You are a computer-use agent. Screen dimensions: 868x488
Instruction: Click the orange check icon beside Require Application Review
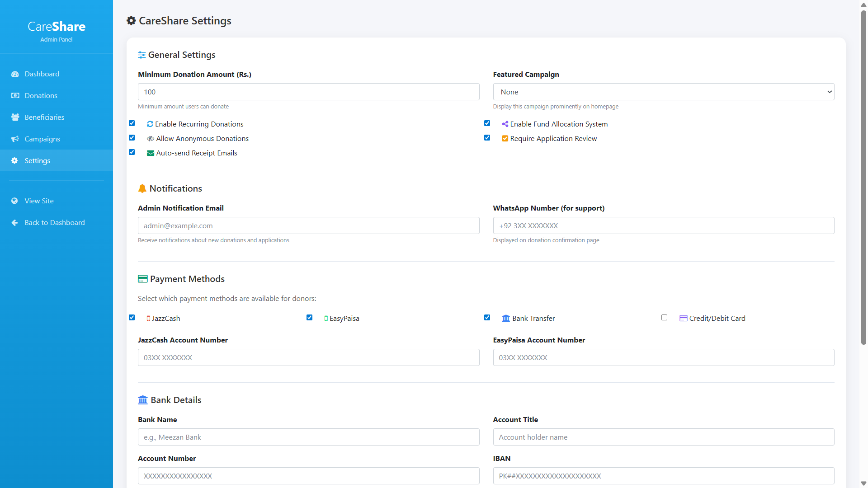point(505,139)
